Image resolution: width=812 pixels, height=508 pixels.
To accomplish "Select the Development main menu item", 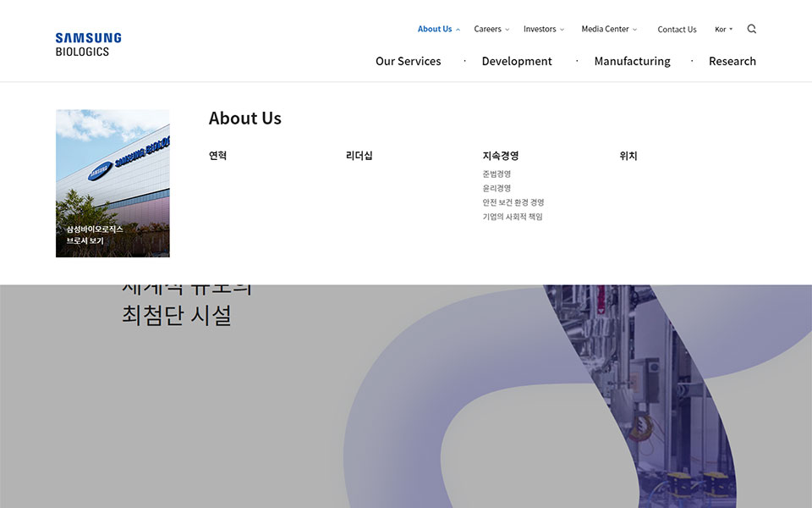I will [x=516, y=61].
